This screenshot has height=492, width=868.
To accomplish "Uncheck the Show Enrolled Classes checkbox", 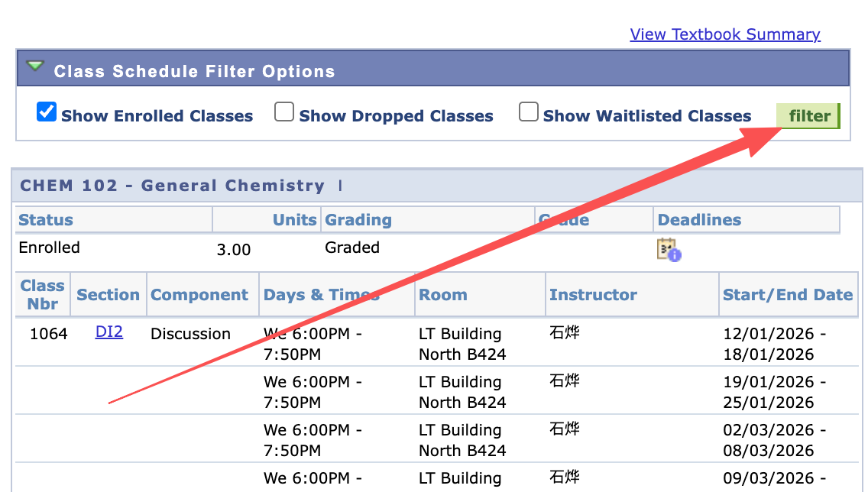I will tap(47, 112).
